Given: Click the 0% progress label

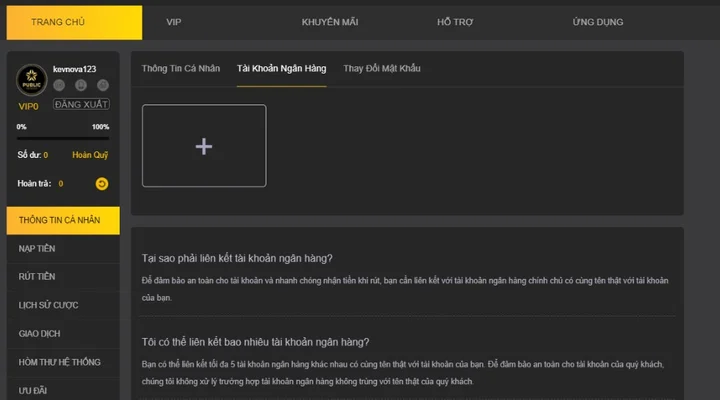Looking at the screenshot, I should [x=22, y=127].
